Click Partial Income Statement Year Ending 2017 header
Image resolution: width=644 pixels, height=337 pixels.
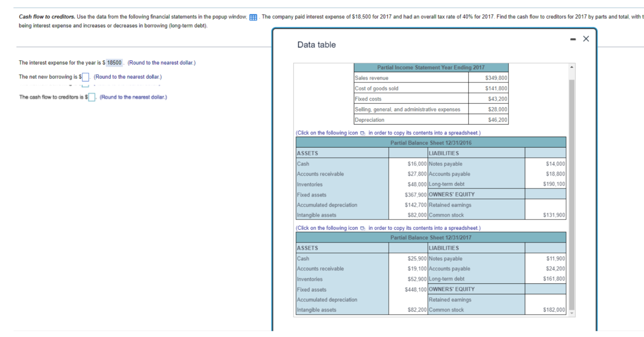pos(431,68)
